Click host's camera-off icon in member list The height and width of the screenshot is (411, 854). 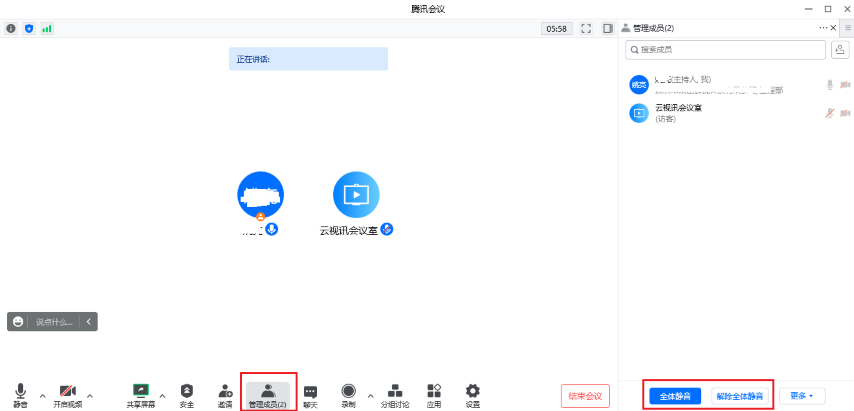click(x=845, y=85)
